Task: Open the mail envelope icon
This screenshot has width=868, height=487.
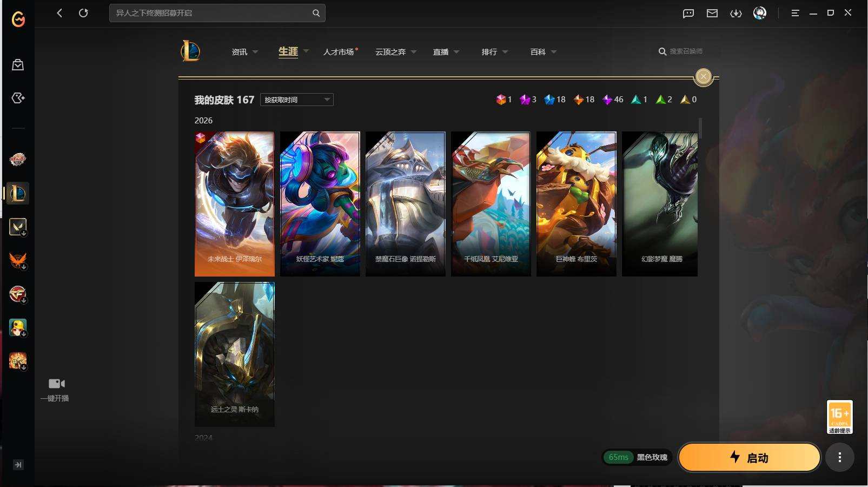Action: pos(712,13)
